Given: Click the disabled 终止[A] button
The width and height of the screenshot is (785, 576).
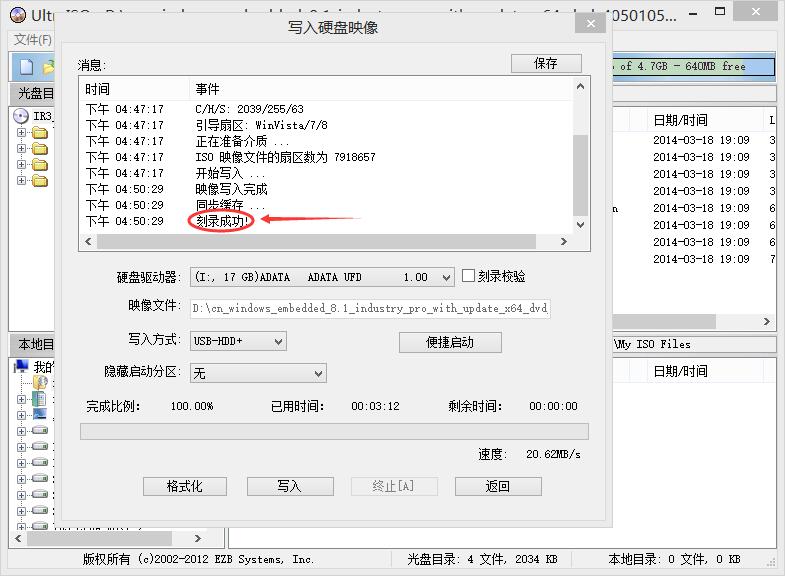Looking at the screenshot, I should click(x=394, y=486).
